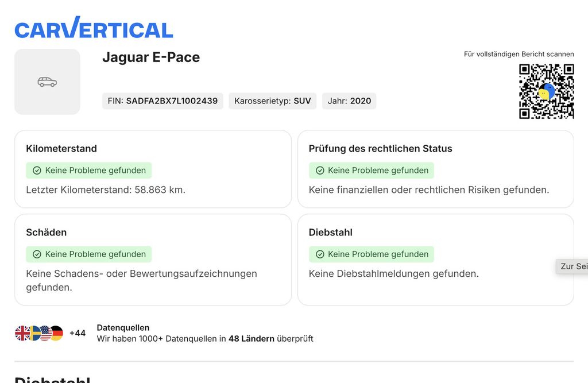Click the UK flag icon
Screen dimensions: 588x383
click(22, 333)
